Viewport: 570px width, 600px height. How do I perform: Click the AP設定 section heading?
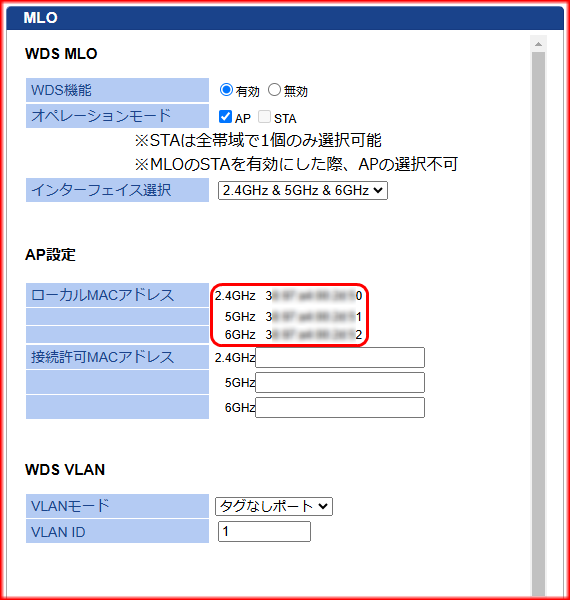pyautogui.click(x=50, y=255)
